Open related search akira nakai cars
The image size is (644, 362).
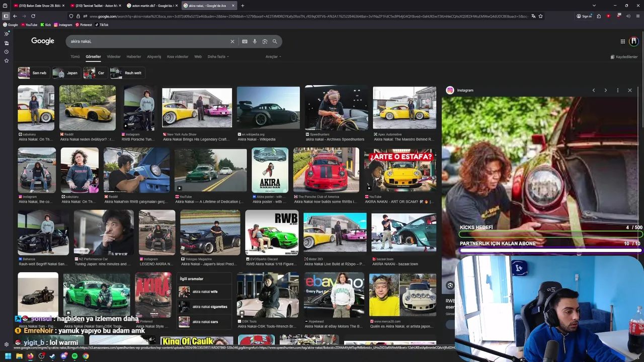pyautogui.click(x=205, y=322)
